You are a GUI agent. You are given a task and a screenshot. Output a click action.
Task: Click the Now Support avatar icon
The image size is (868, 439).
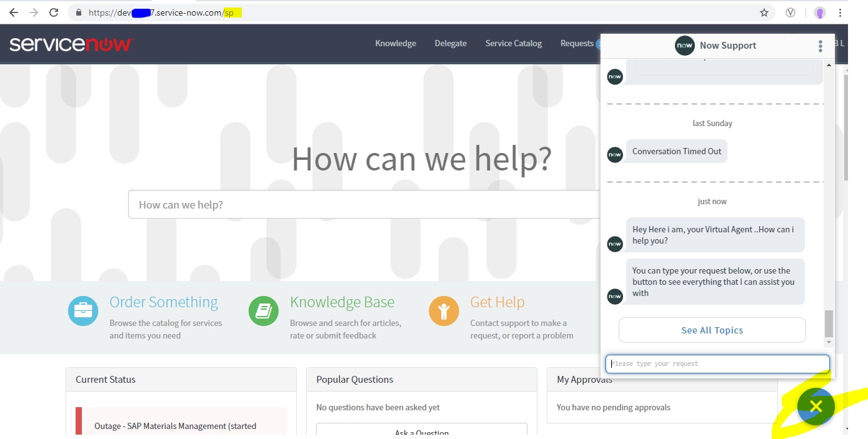684,45
